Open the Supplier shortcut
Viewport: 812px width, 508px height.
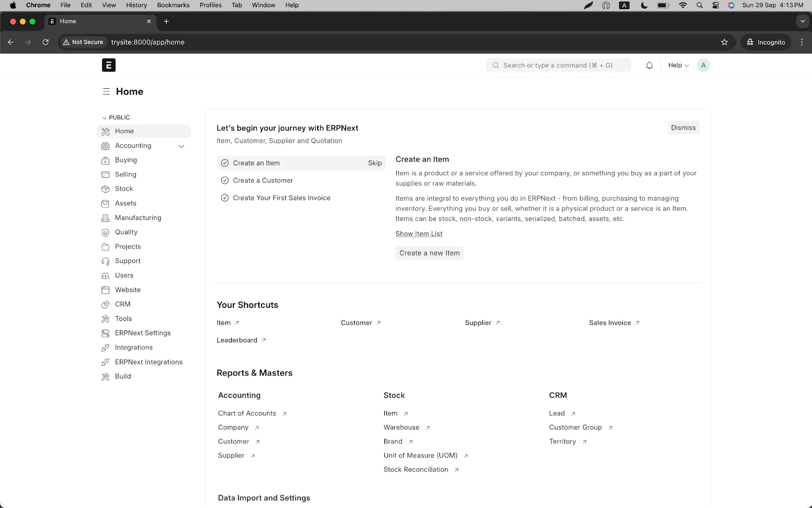[x=482, y=323]
